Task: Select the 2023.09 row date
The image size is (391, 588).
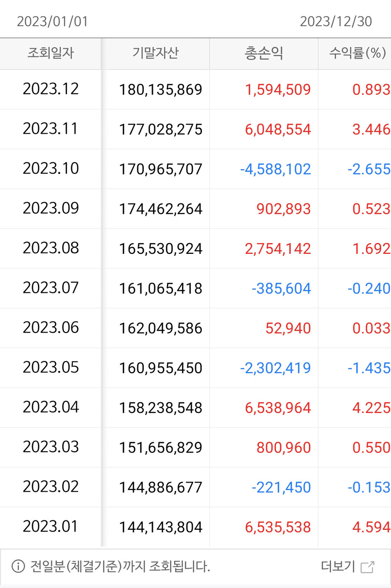Action: tap(51, 208)
